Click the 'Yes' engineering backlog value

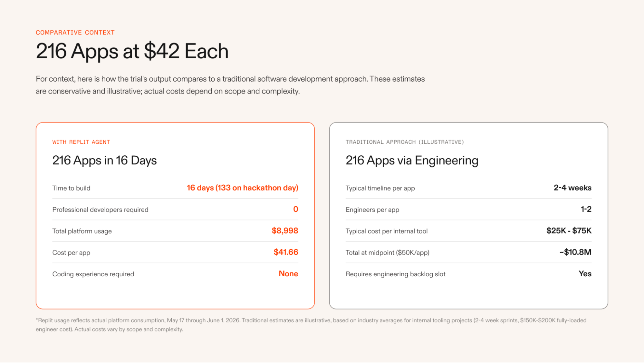tap(585, 274)
